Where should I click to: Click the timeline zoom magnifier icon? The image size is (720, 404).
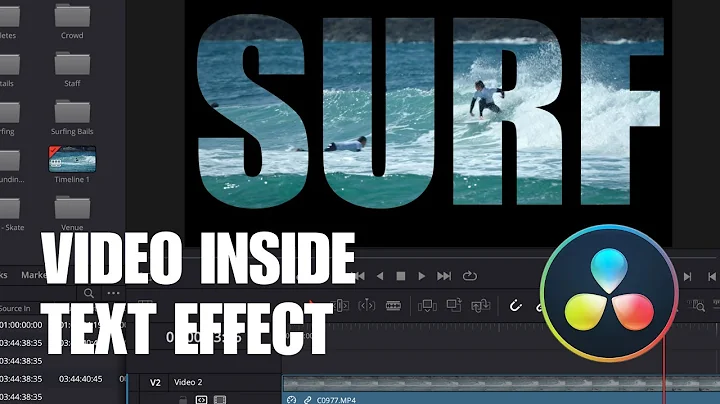point(698,305)
